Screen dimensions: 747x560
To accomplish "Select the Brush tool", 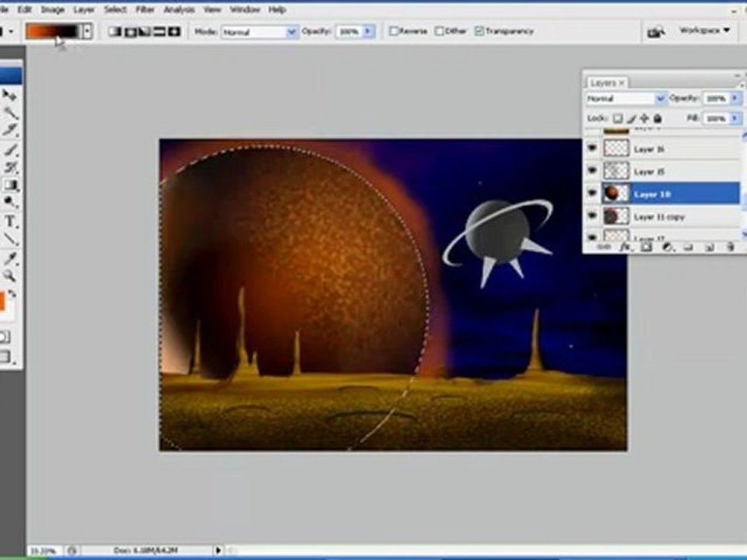I will point(9,150).
